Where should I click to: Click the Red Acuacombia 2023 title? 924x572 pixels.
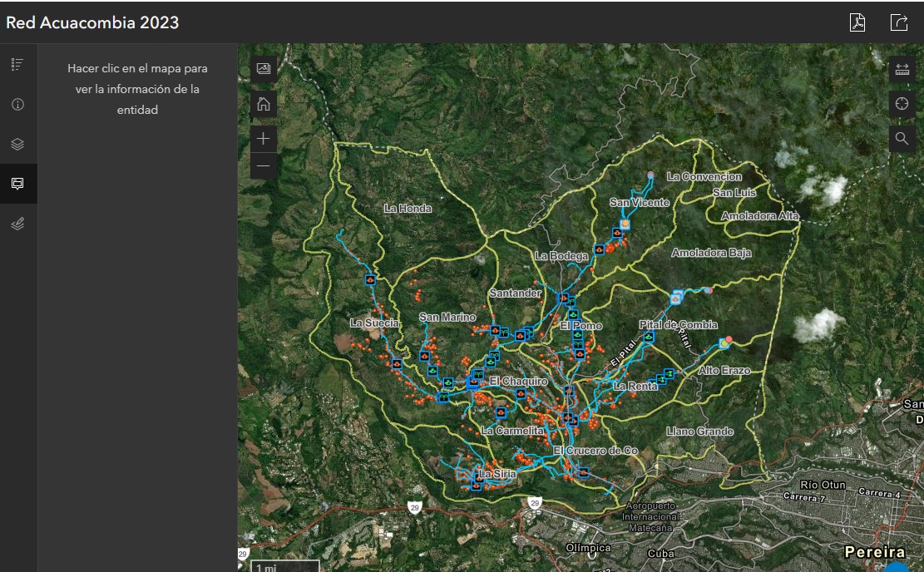click(x=92, y=22)
